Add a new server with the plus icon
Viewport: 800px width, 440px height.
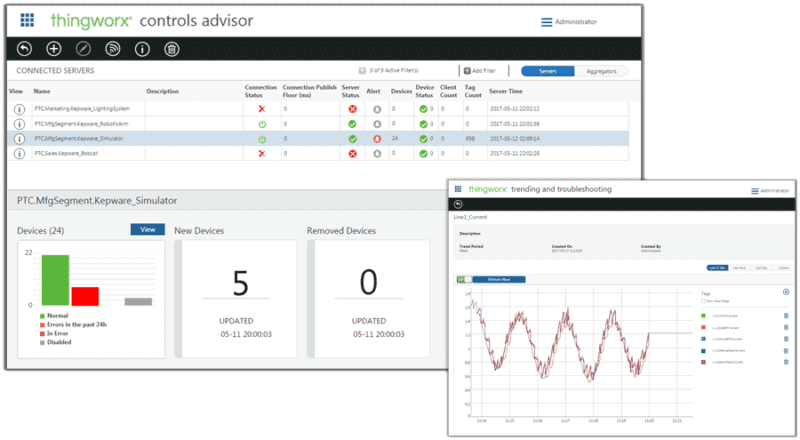coord(54,49)
